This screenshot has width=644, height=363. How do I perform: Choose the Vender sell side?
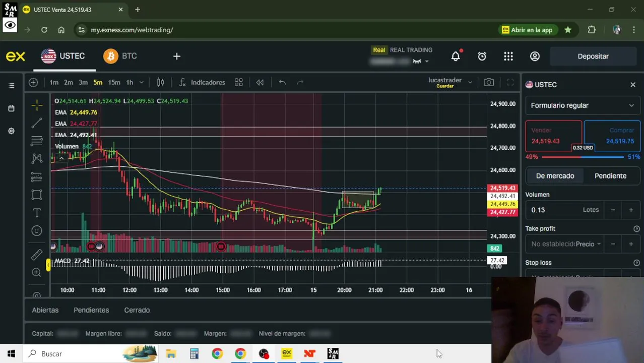click(x=553, y=136)
